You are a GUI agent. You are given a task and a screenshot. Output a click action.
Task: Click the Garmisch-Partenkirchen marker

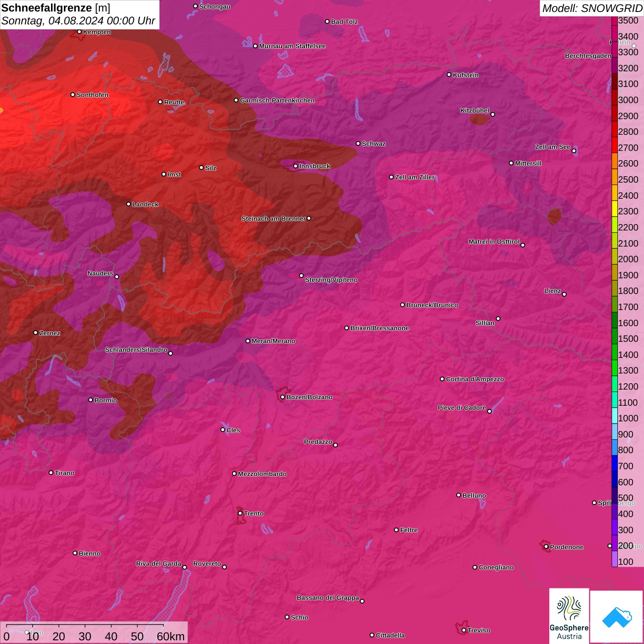236,100
